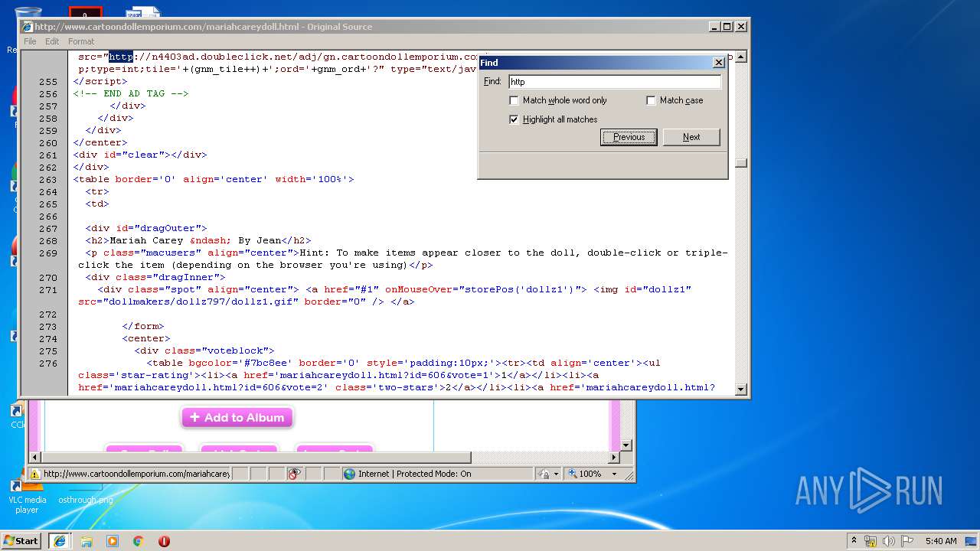
Task: Click the browser page scroll down arrow
Action: (x=626, y=445)
